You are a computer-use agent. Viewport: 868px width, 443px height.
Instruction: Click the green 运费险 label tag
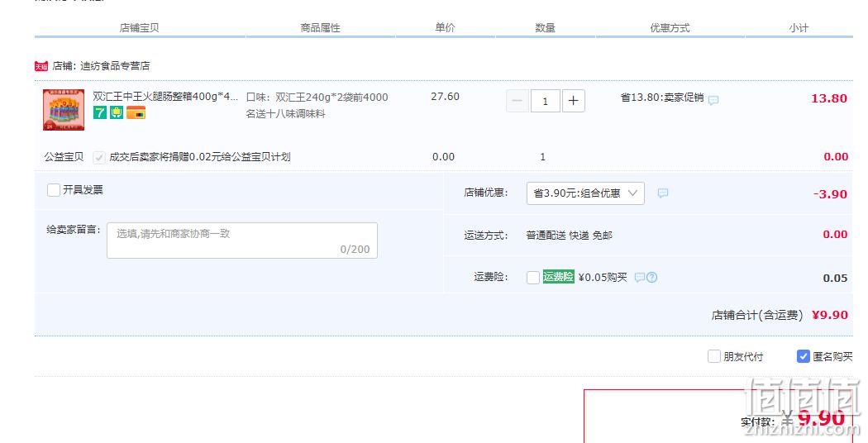558,276
